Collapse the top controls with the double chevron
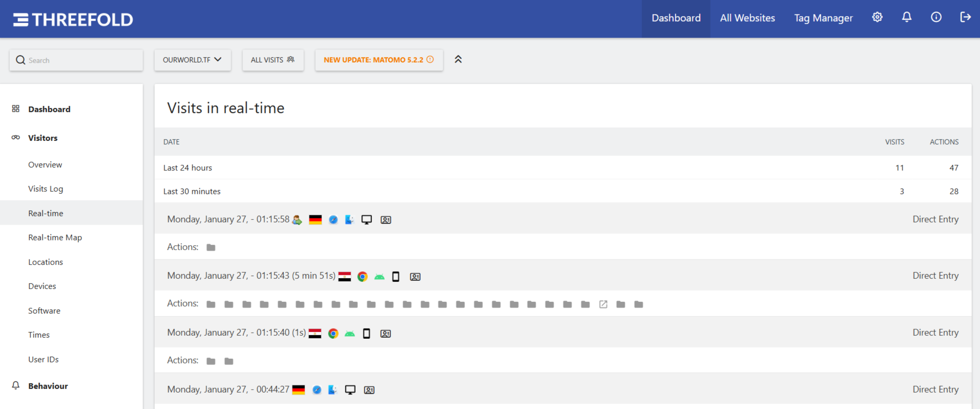This screenshot has height=409, width=980. 458,59
